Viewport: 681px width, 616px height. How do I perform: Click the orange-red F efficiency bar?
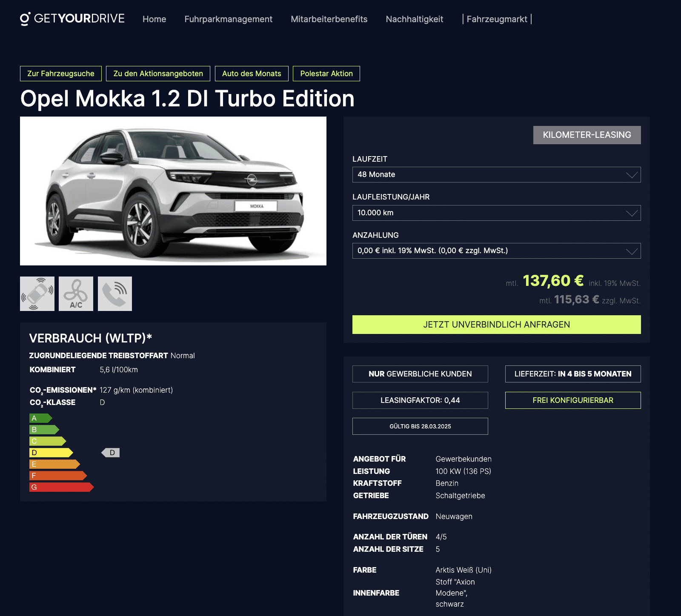[x=58, y=476]
